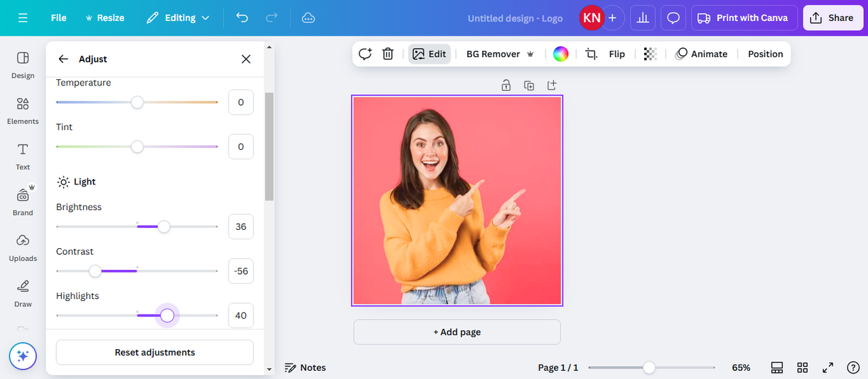Click + Add page
Screen dimensions: 868x379
pos(457,332)
